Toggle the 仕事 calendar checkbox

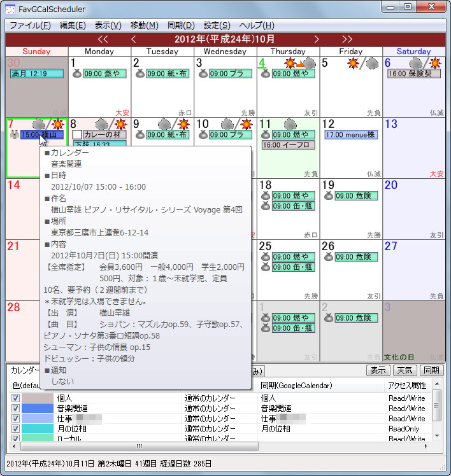[15, 419]
